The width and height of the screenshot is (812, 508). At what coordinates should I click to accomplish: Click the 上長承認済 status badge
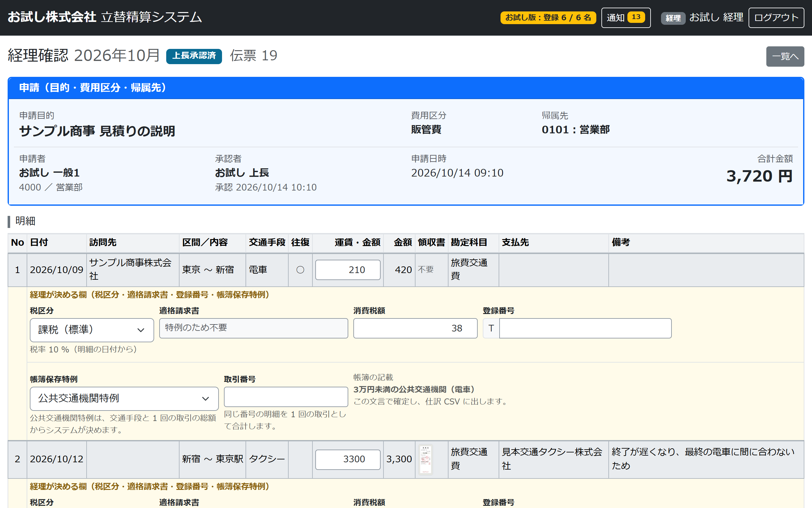pos(194,56)
